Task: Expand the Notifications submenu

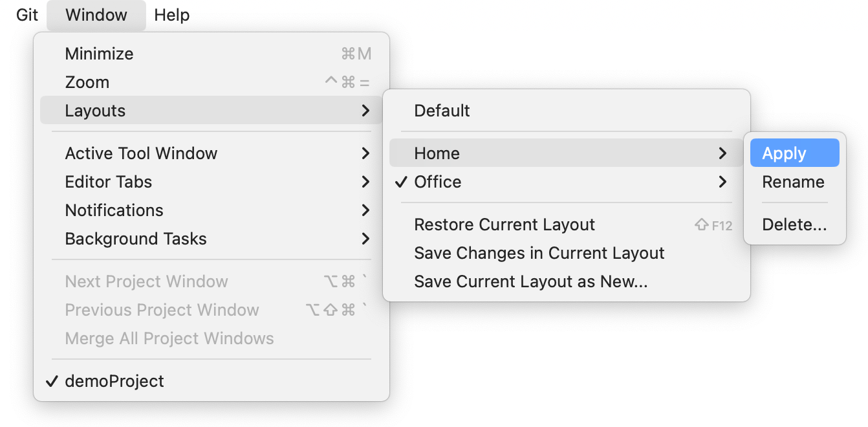Action: point(114,210)
